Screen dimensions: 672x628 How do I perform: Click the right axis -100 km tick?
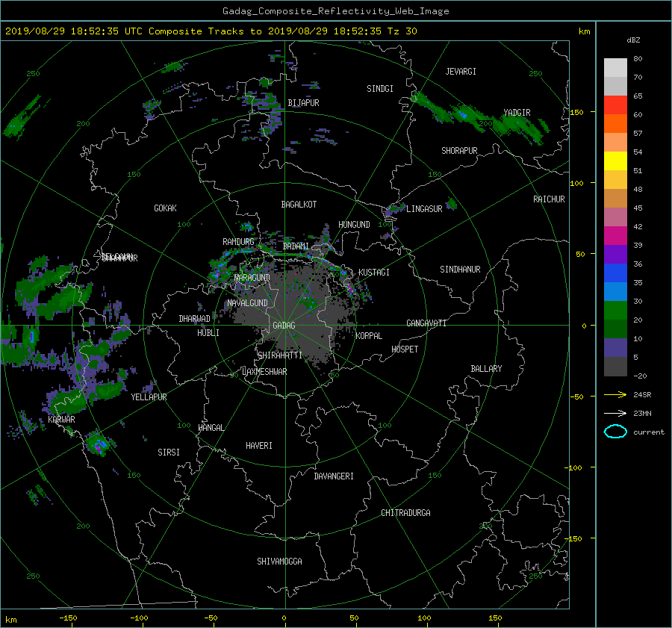(x=575, y=467)
